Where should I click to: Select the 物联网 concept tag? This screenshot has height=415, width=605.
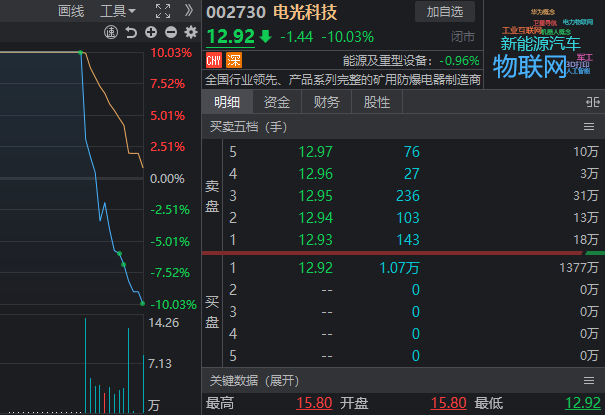(x=529, y=66)
